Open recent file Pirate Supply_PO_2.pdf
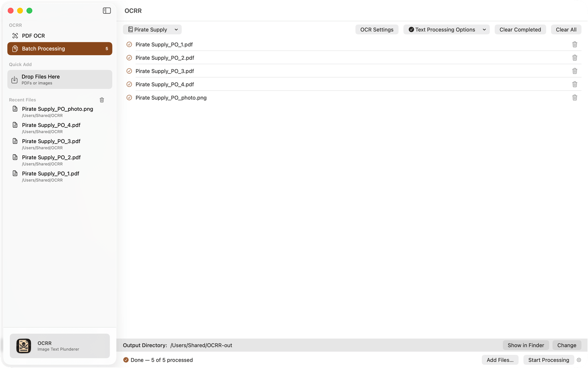The image size is (588, 368). (60, 160)
